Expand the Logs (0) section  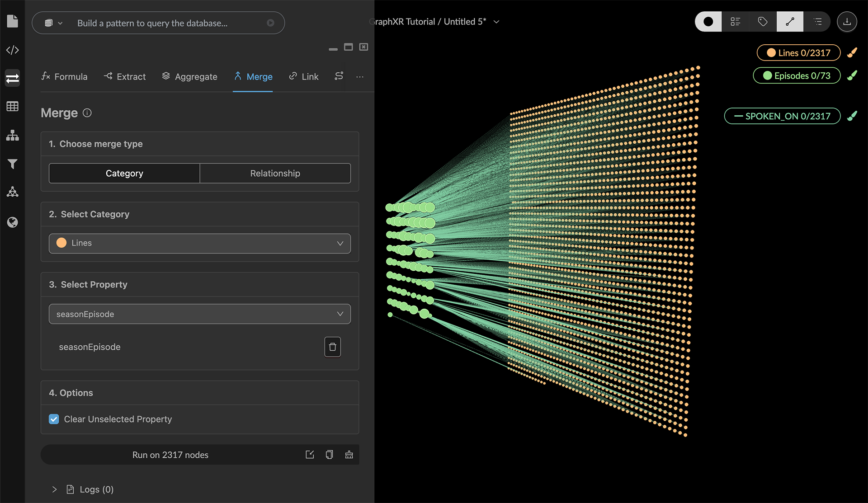click(x=54, y=489)
